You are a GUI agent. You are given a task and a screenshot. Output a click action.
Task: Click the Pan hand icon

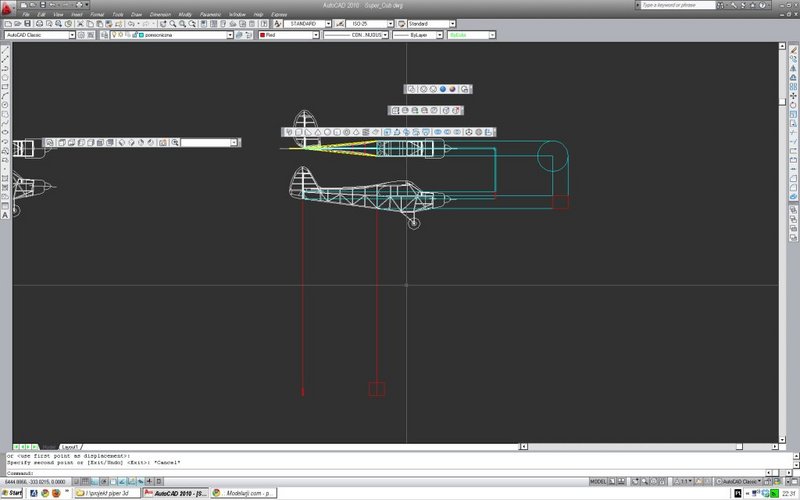click(163, 24)
